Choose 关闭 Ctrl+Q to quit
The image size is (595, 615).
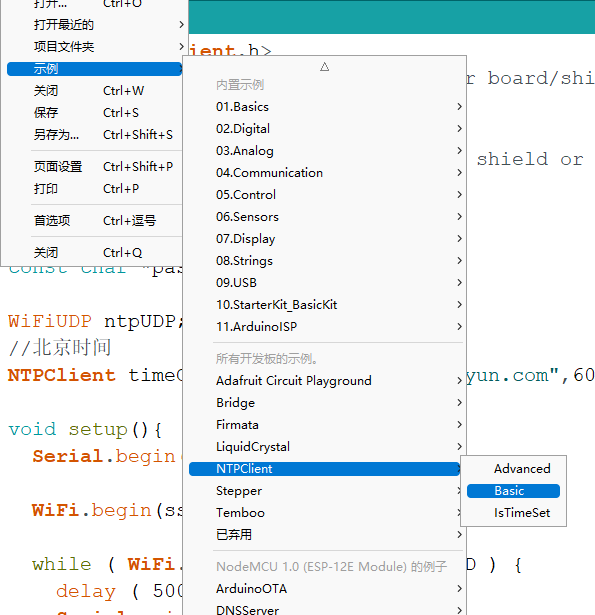point(95,253)
